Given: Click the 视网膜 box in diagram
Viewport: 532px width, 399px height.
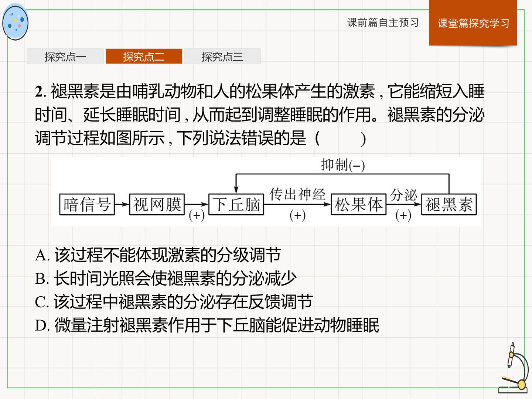Looking at the screenshot, I should pos(157,204).
